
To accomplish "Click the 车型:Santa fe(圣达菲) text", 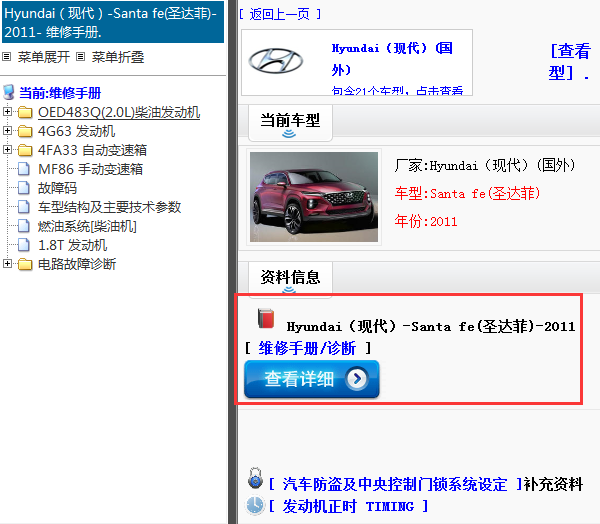I will 467,193.
